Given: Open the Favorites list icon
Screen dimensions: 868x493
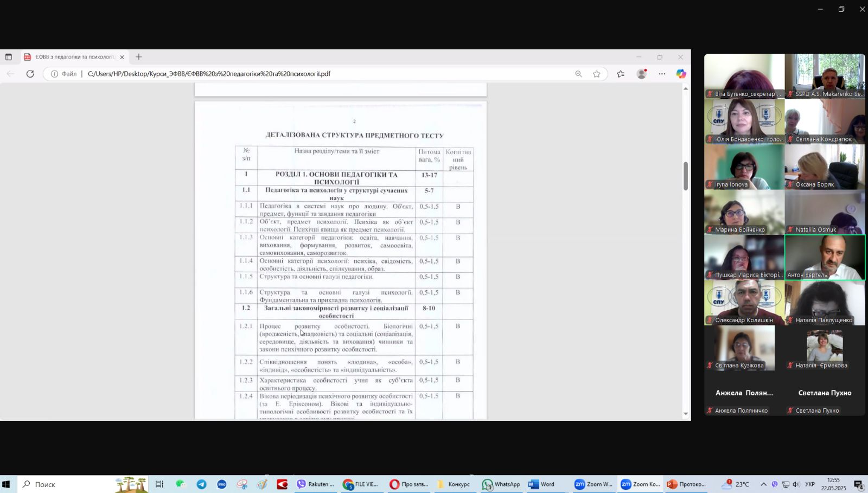Looking at the screenshot, I should pyautogui.click(x=621, y=74).
